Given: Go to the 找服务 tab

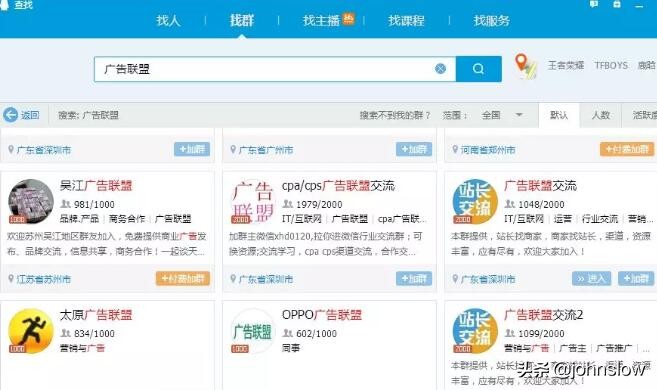Looking at the screenshot, I should pyautogui.click(x=491, y=21).
